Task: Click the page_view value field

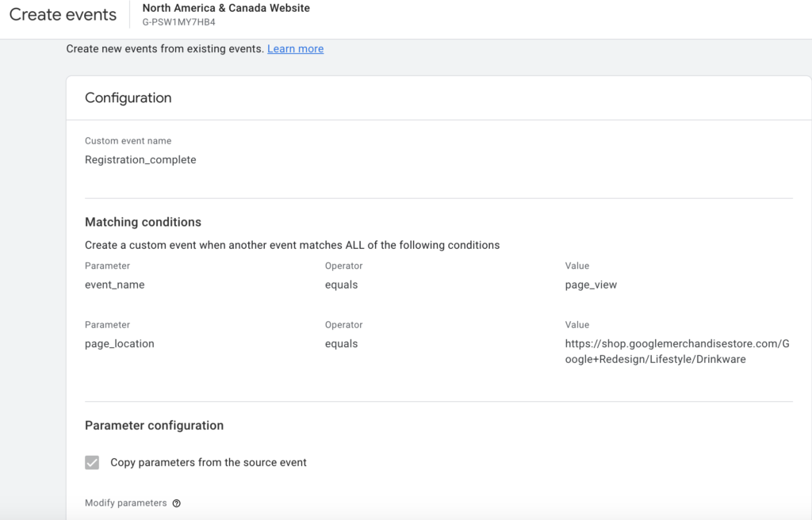Action: pos(591,285)
